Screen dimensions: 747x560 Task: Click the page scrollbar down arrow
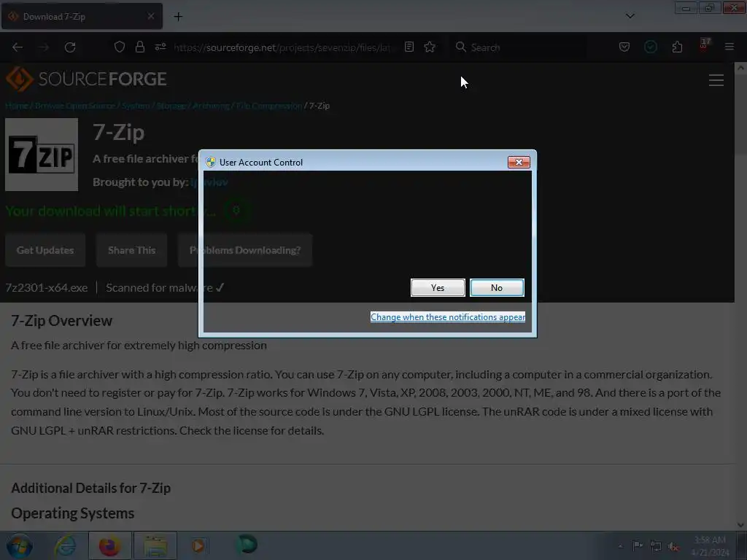[740, 525]
